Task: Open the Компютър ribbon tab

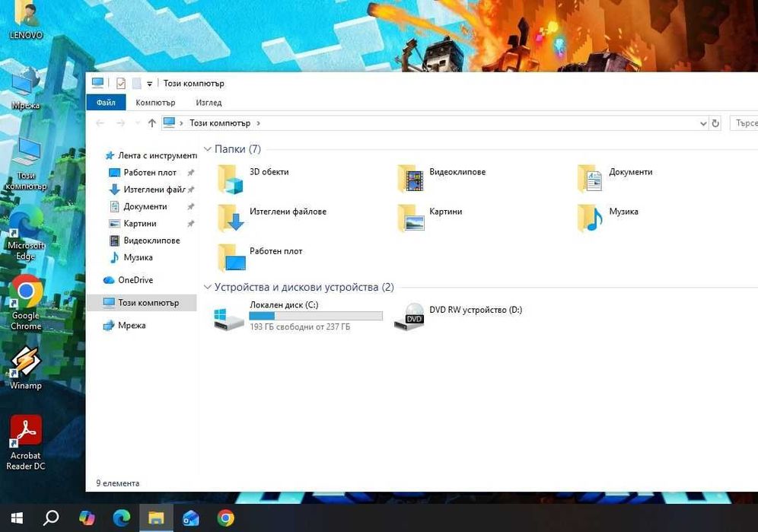Action: (155, 103)
